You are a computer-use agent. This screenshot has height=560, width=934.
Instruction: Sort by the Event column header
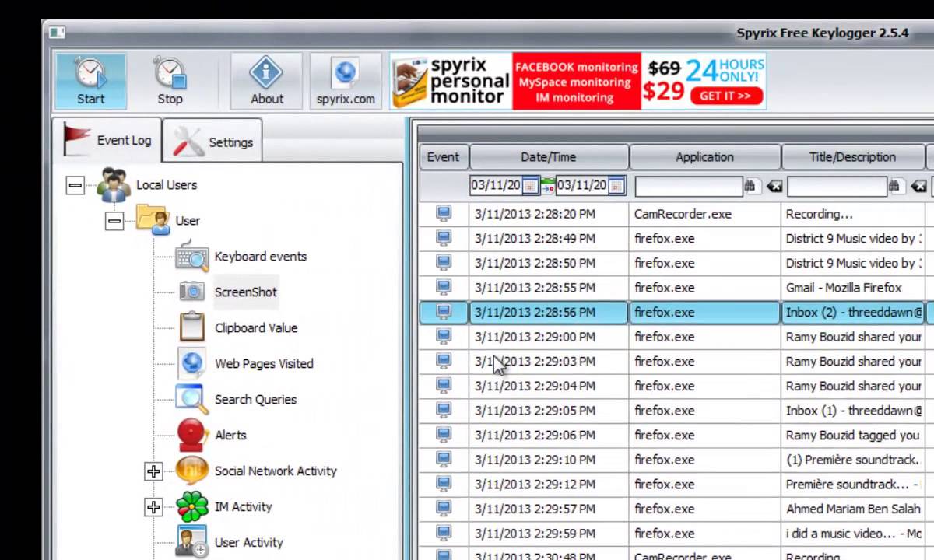point(444,157)
